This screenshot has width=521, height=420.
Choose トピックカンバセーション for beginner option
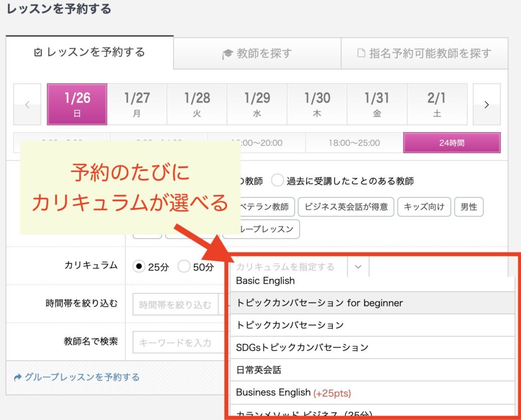[320, 303]
